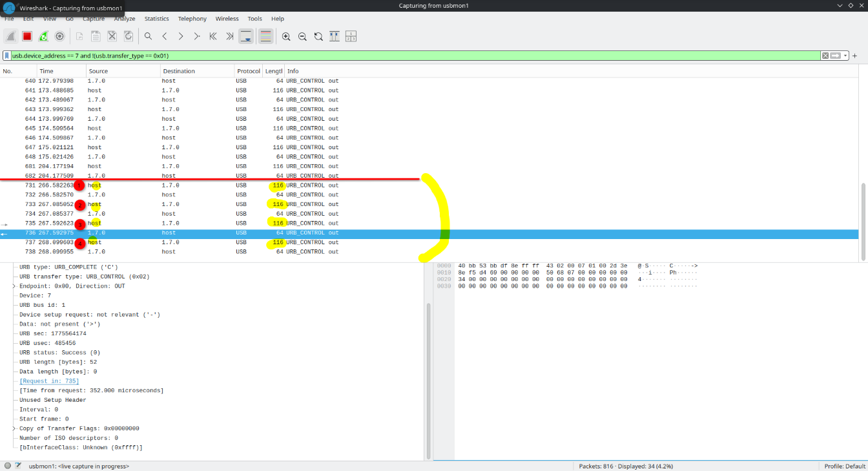Clear the display filter with X button
Image resolution: width=868 pixels, height=471 pixels.
pyautogui.click(x=825, y=56)
